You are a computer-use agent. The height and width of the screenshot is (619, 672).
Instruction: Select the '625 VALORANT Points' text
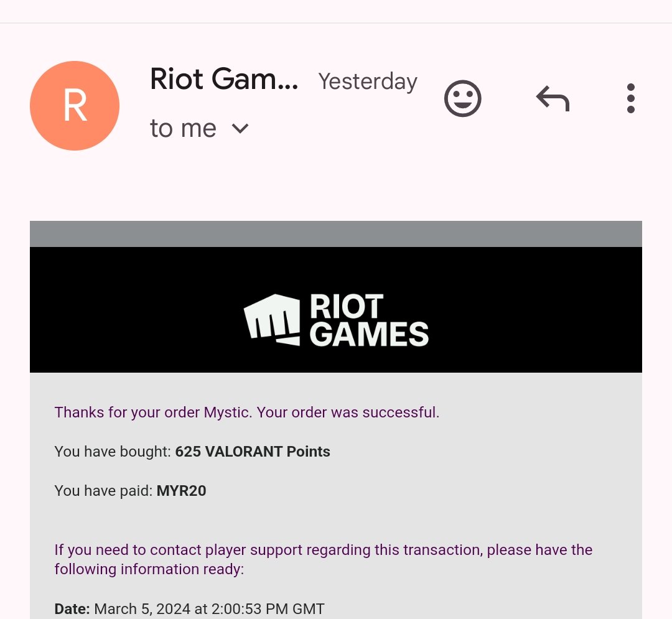[253, 452]
